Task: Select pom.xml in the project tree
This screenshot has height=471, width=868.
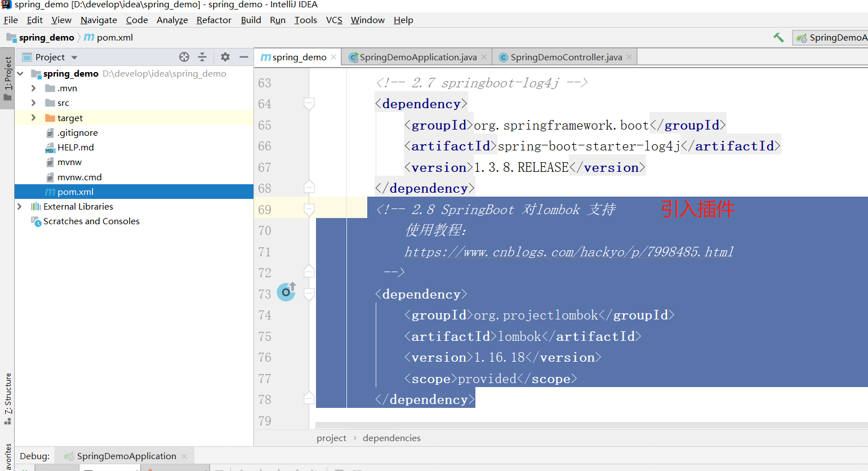Action: point(134,192)
